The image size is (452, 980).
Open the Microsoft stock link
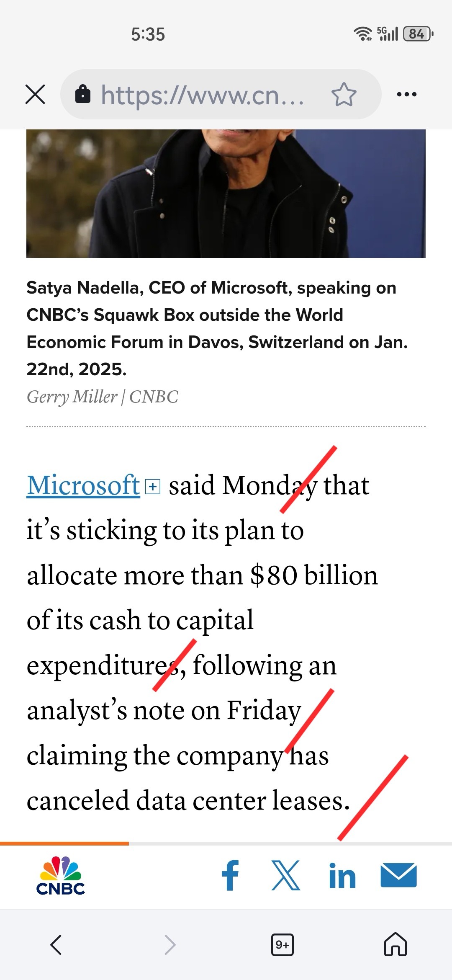pyautogui.click(x=83, y=486)
